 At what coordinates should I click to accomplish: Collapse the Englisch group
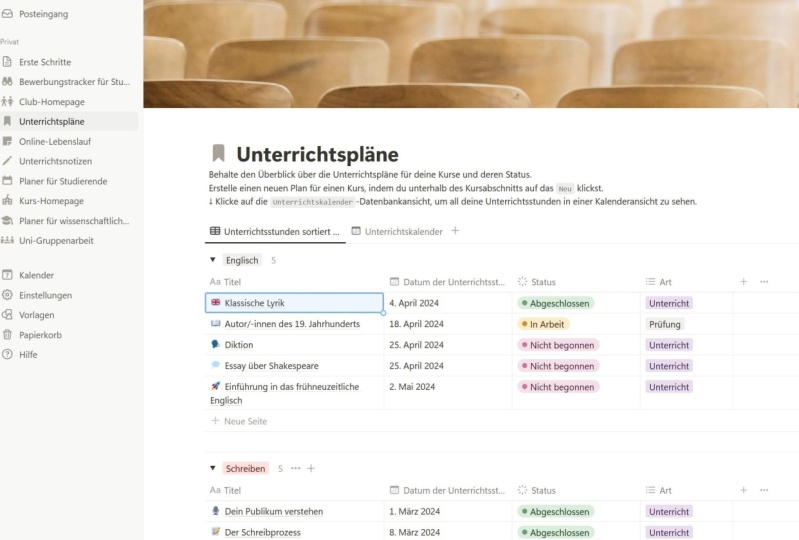pyautogui.click(x=213, y=260)
